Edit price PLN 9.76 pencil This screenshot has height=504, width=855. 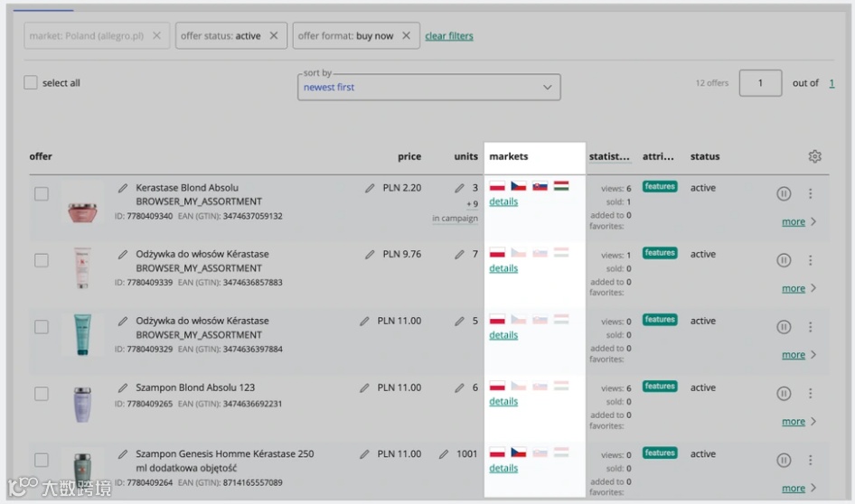pyautogui.click(x=370, y=255)
